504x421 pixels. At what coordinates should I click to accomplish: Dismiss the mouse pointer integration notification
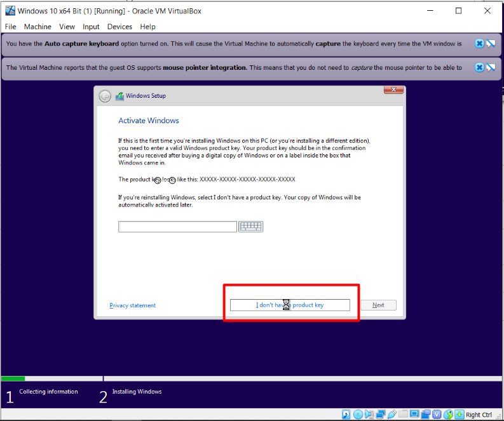pos(479,67)
